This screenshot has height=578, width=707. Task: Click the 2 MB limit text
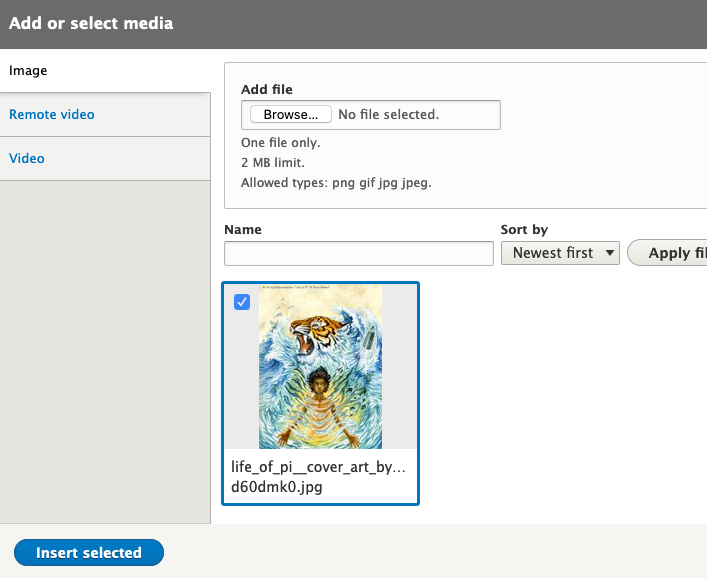[x=273, y=162]
